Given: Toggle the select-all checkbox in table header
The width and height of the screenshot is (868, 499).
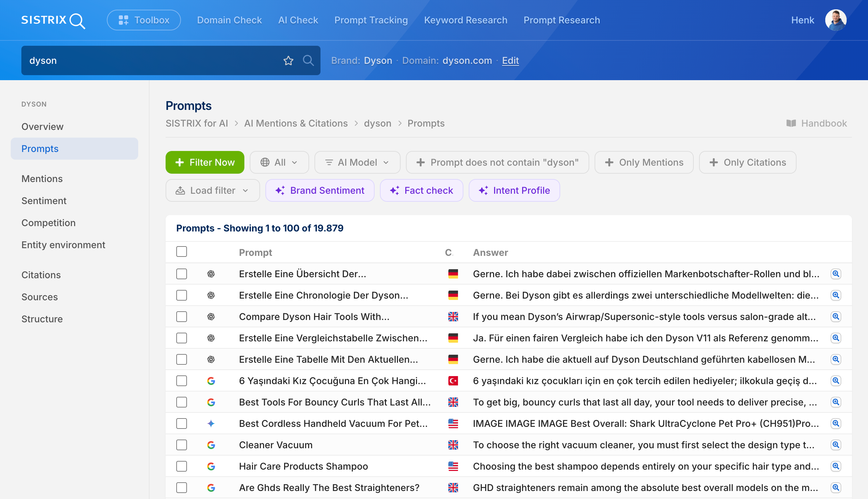Looking at the screenshot, I should (182, 252).
